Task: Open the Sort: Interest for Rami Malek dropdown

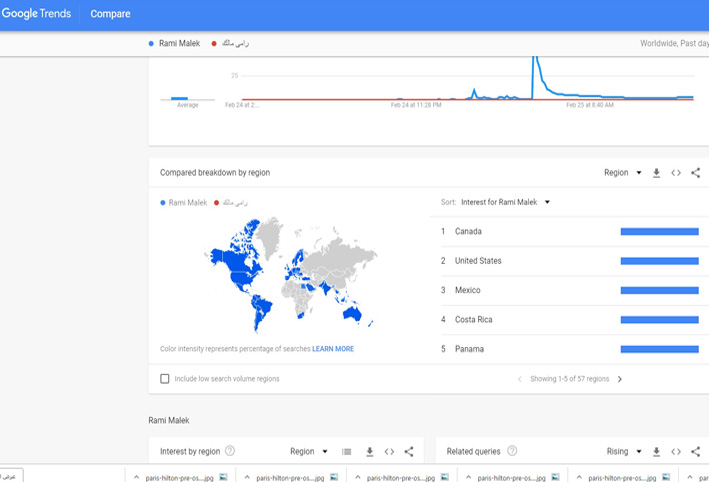Action: pyautogui.click(x=505, y=202)
